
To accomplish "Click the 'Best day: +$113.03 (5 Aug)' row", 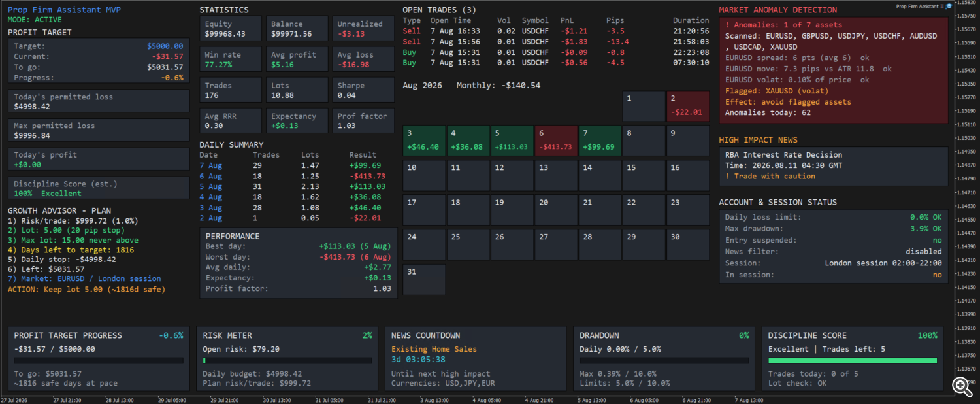I will point(299,246).
